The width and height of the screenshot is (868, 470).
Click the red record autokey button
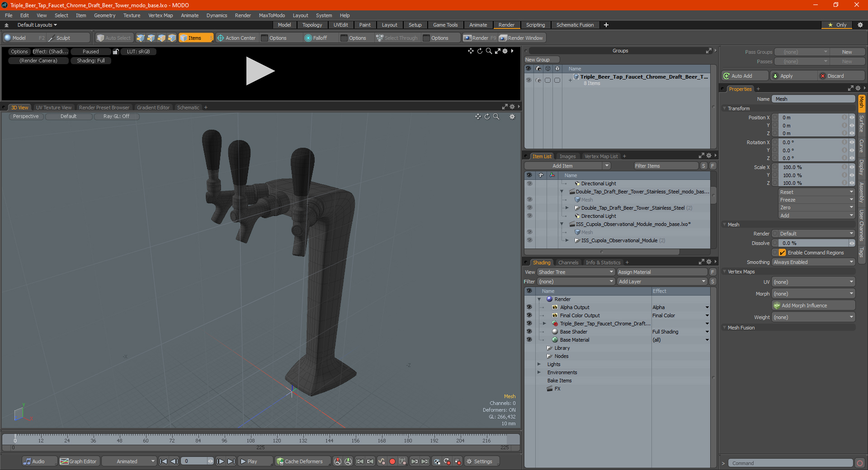392,461
